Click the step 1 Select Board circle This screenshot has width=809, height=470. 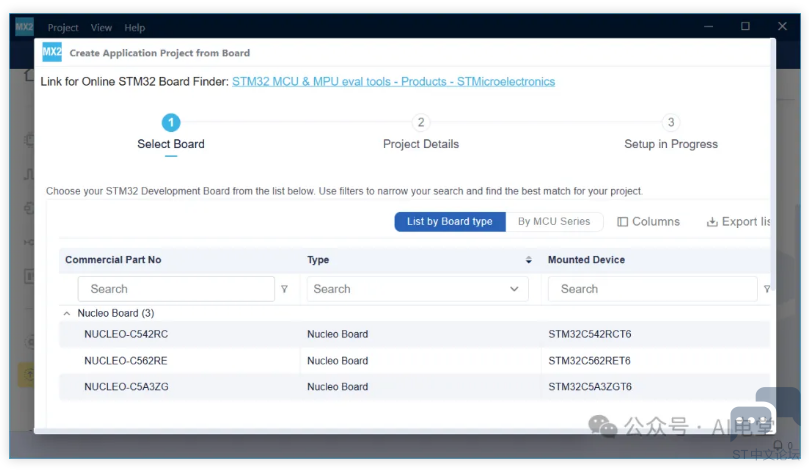point(171,122)
